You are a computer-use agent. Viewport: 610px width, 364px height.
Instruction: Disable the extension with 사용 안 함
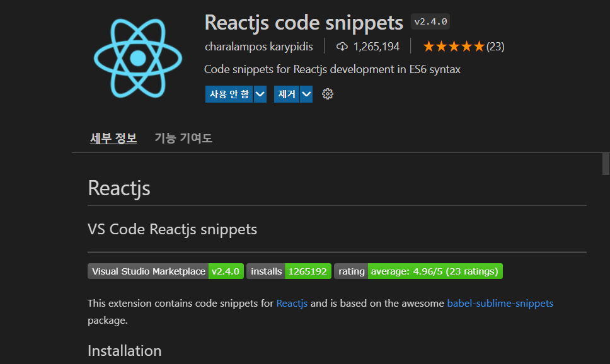pos(229,94)
